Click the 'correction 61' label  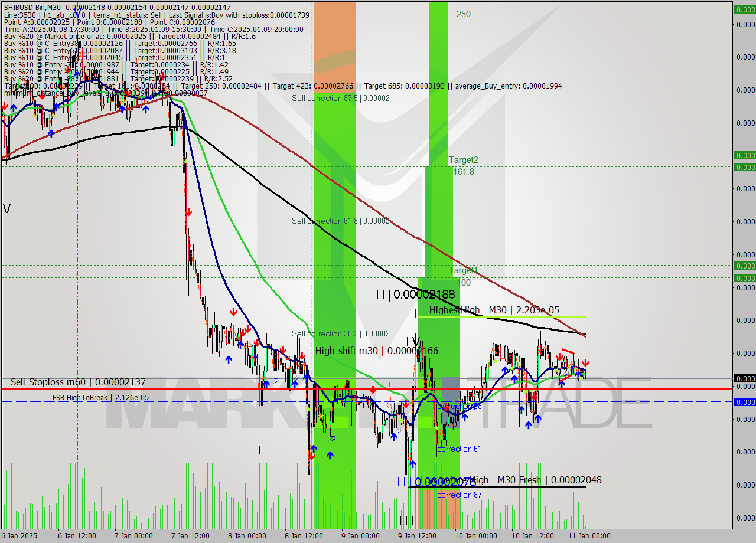[459, 449]
